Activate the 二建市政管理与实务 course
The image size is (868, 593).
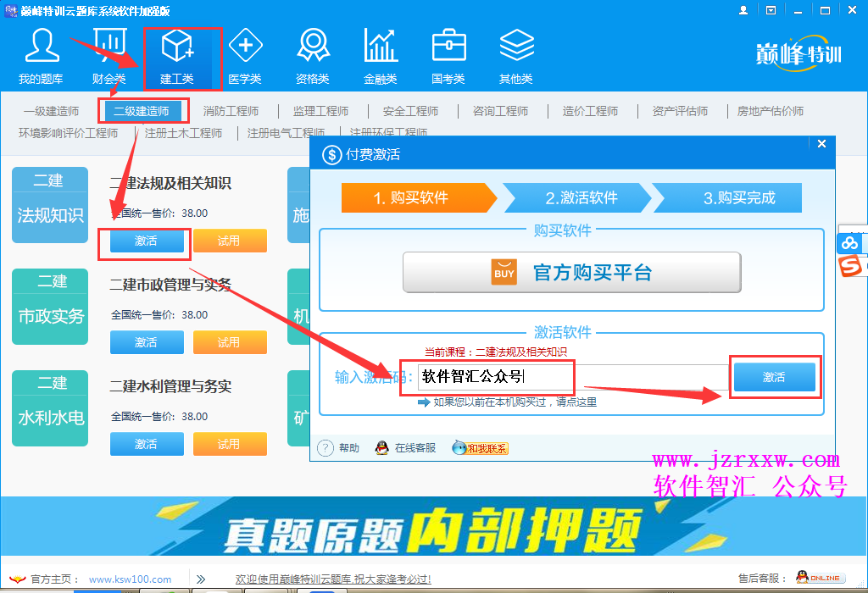tap(147, 342)
